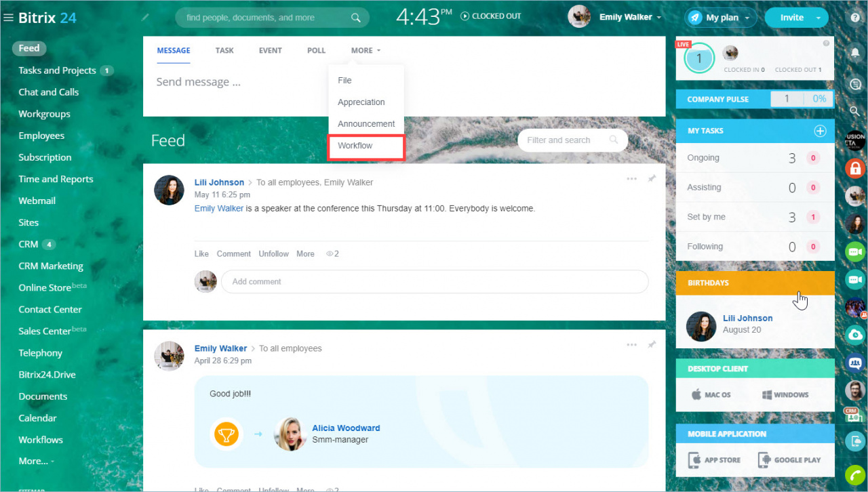868x492 pixels.
Task: Open Calendar in left sidebar
Action: point(37,418)
